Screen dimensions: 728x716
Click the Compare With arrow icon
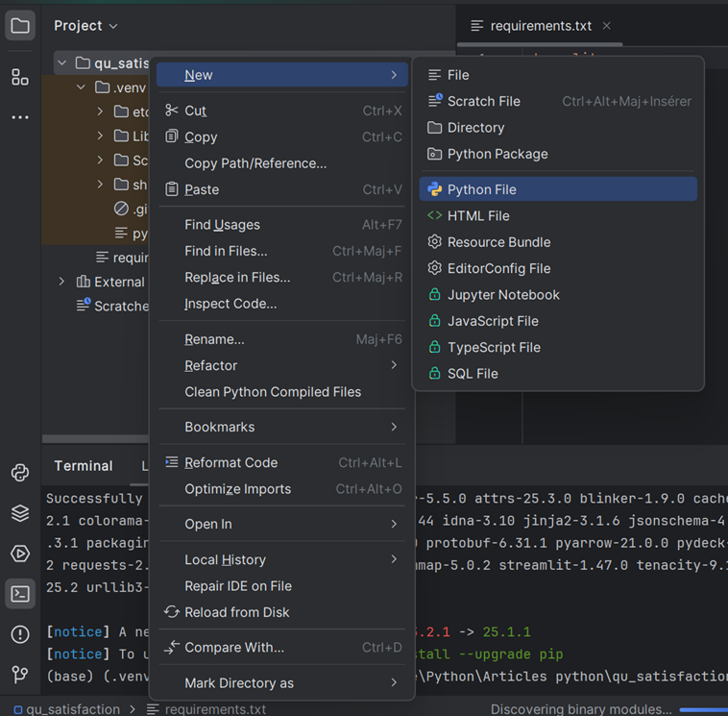pos(171,647)
